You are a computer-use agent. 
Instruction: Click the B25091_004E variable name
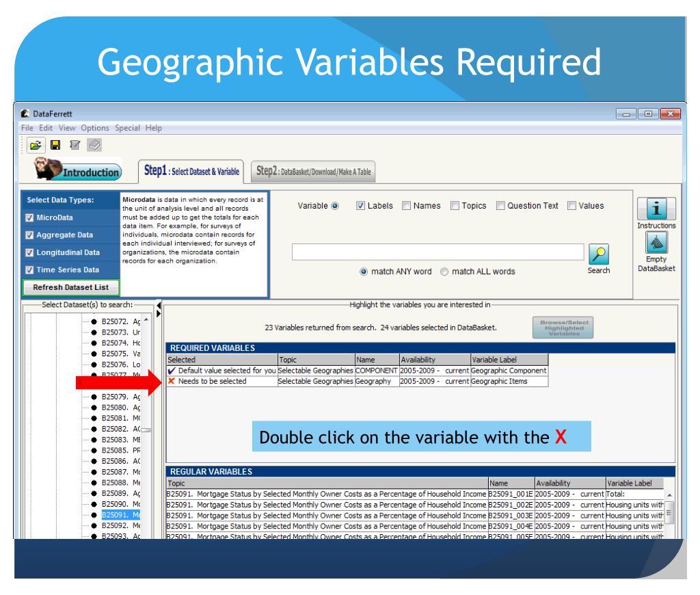510,526
